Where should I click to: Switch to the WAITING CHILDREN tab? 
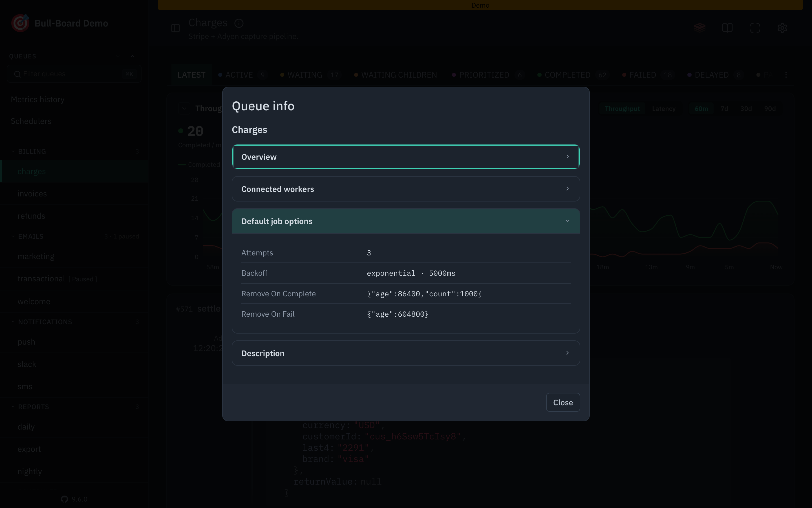click(x=396, y=75)
